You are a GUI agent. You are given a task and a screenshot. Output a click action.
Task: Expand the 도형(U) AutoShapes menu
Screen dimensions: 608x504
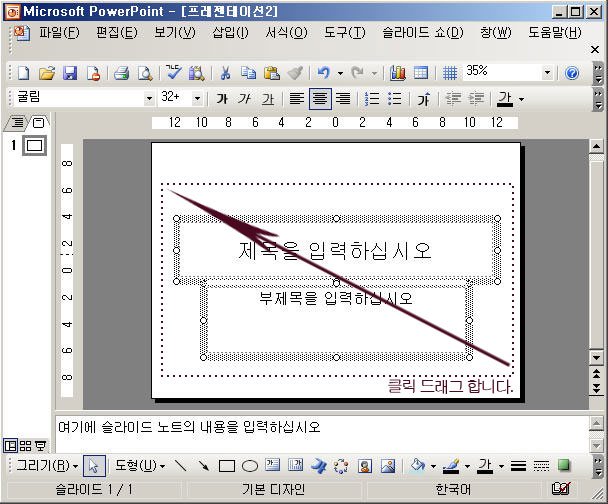pos(140,466)
